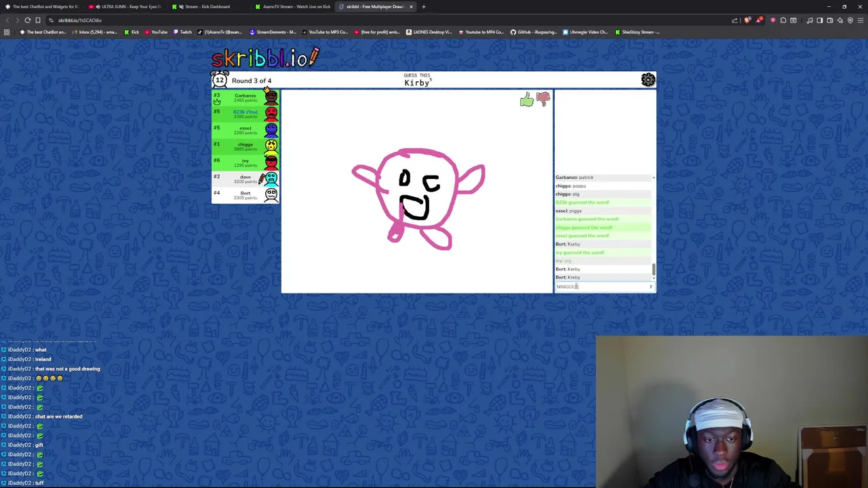This screenshot has width=868, height=488.
Task: Click chat message 'esseJ: pigga'
Action: (x=568, y=211)
